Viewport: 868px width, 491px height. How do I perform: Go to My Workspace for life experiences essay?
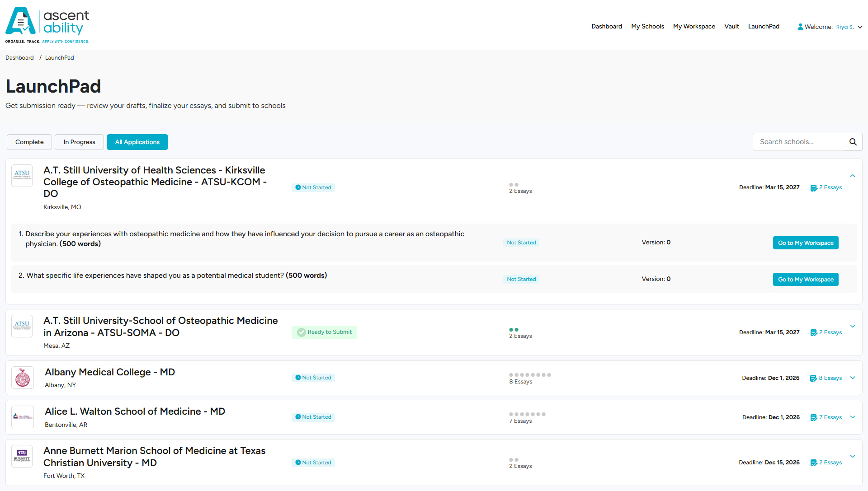click(x=806, y=280)
